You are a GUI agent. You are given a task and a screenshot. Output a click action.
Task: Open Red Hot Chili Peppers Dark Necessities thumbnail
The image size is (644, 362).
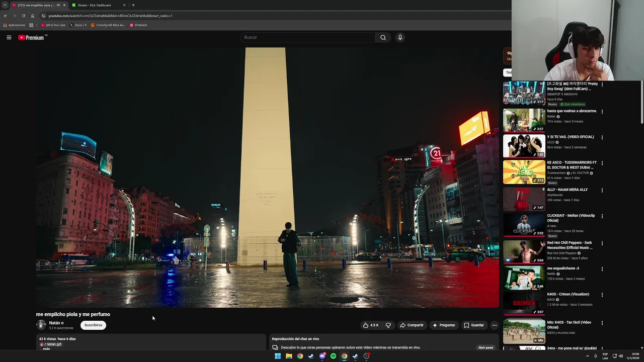tap(524, 252)
